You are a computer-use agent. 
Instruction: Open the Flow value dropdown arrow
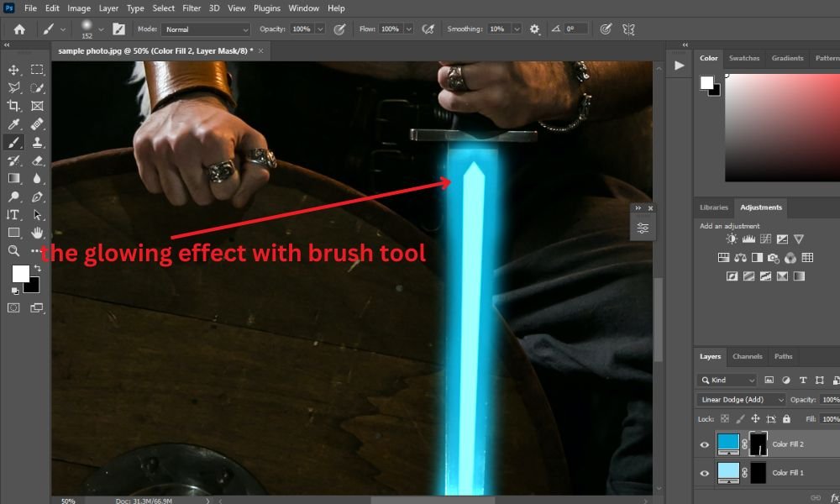[409, 29]
